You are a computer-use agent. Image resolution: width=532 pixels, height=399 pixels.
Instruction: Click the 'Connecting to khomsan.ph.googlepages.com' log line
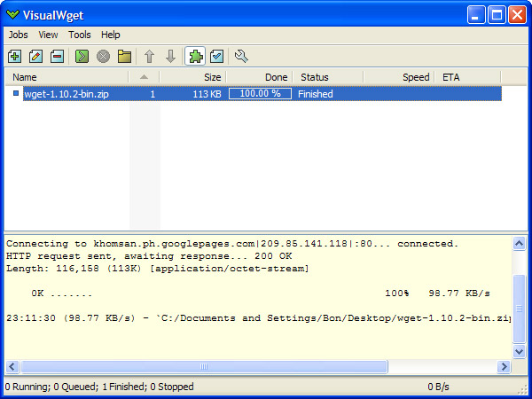(x=232, y=244)
